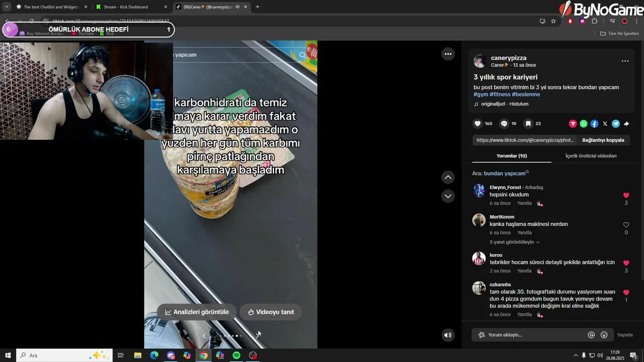The height and width of the screenshot is (362, 644).
Task: Share the post via the Facebook icon
Action: (594, 124)
